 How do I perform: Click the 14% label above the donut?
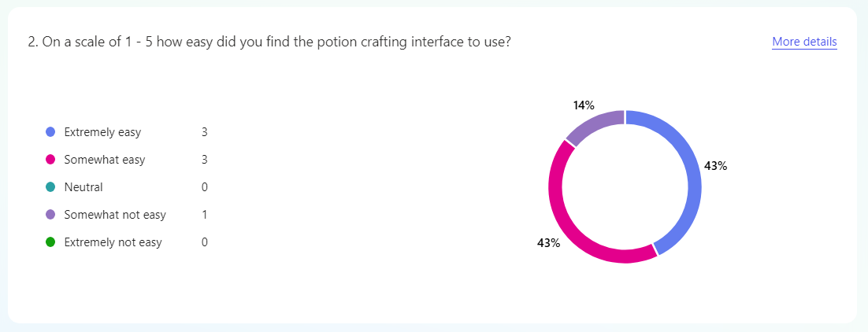click(x=584, y=105)
